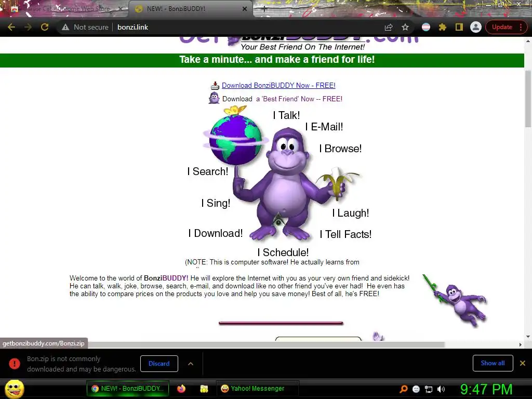Click the 'I Talk!' text
Screen dimensions: 532x399
coord(286,115)
